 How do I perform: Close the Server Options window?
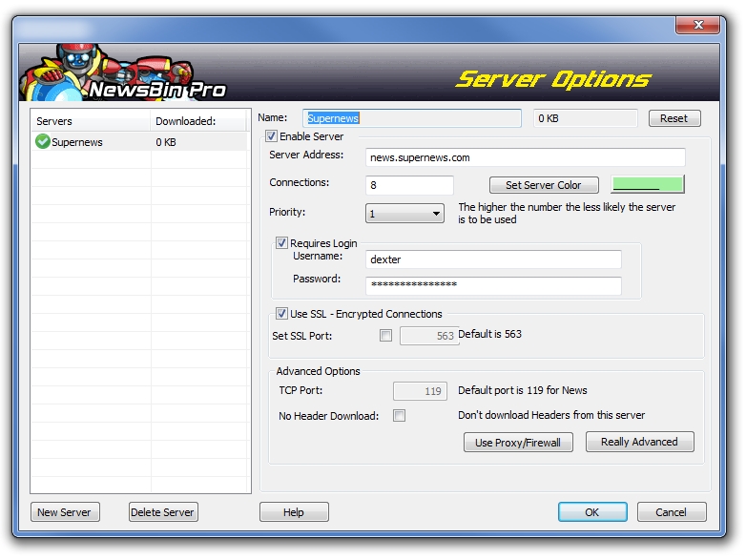pos(698,25)
